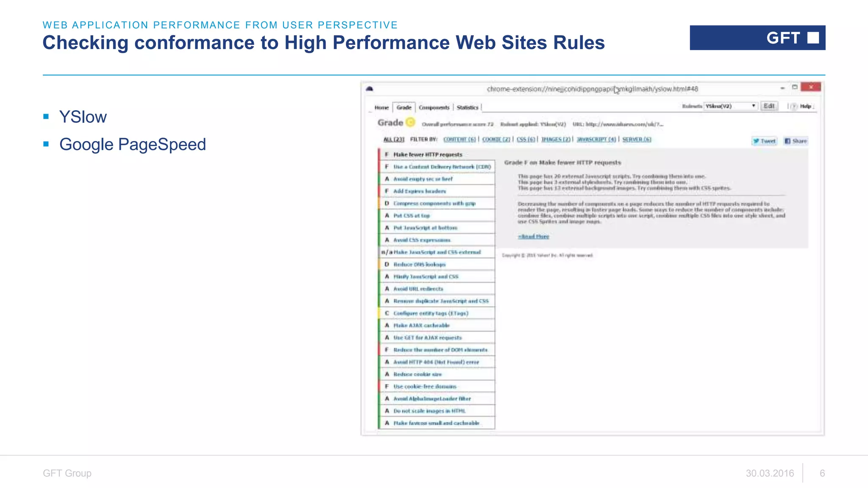Image resolution: width=868 pixels, height=488 pixels.
Task: Select 'Avoid CSS expressions' rule
Action: coord(437,240)
